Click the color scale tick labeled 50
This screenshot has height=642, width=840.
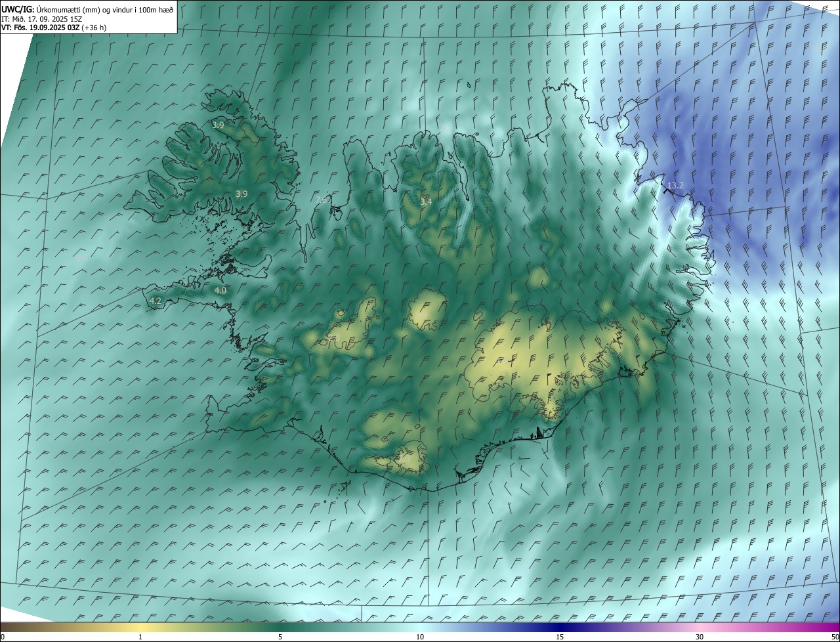835,637
